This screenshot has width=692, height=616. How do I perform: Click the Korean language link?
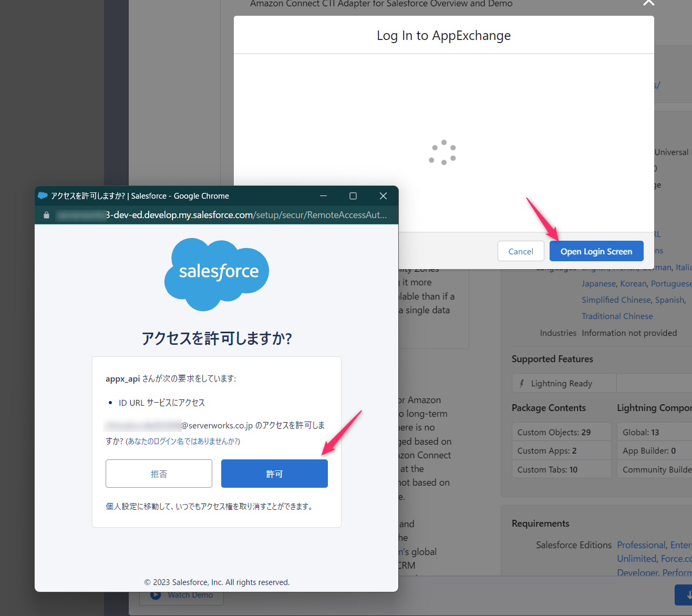tap(633, 283)
